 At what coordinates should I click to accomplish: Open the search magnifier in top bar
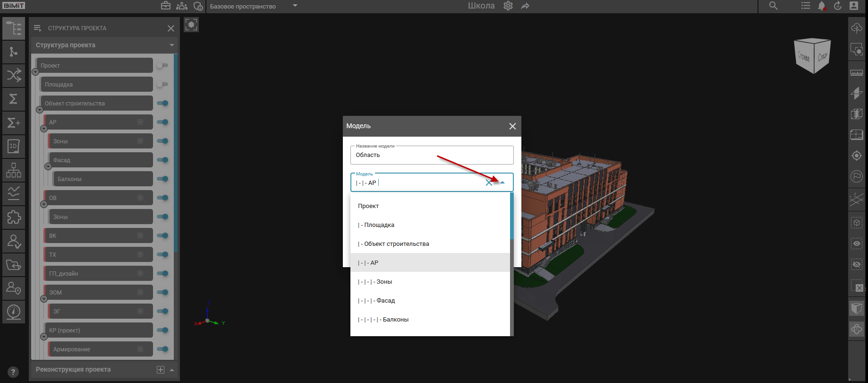click(773, 6)
